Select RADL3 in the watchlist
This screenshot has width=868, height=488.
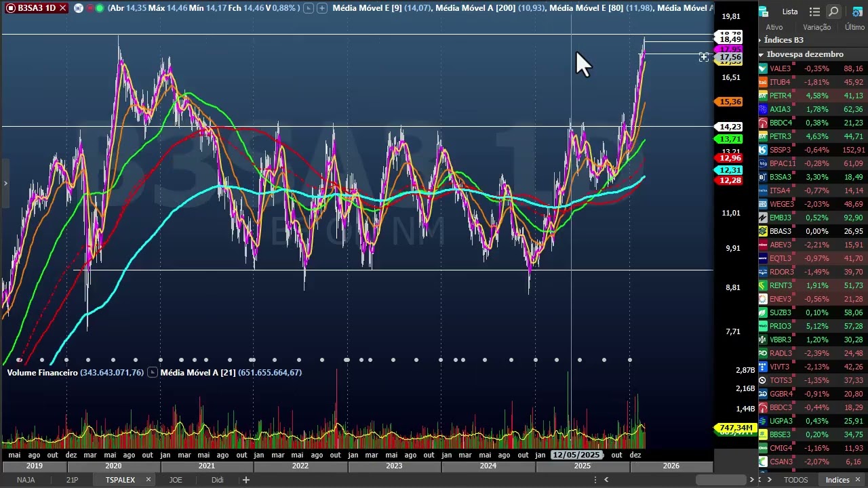(x=812, y=353)
